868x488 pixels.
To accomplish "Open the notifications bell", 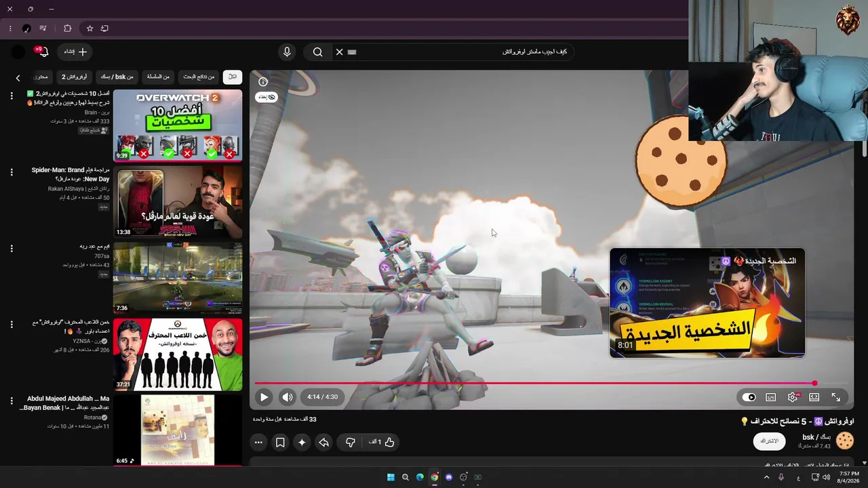I will pyautogui.click(x=43, y=52).
